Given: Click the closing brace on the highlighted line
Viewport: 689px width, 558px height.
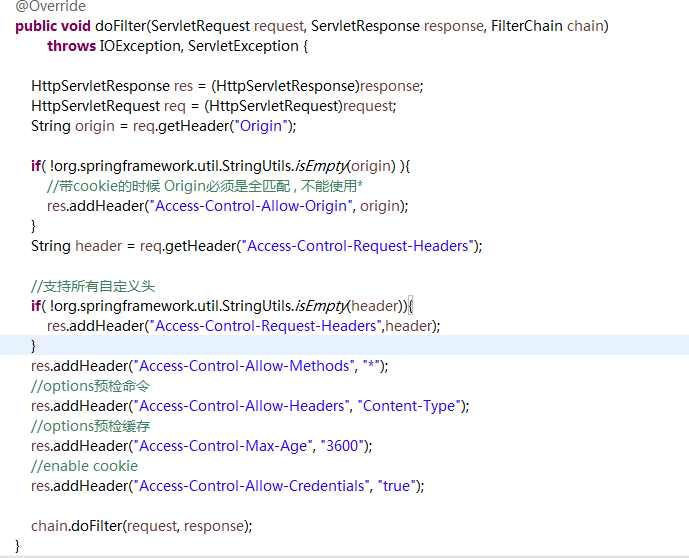Looking at the screenshot, I should coord(33,346).
